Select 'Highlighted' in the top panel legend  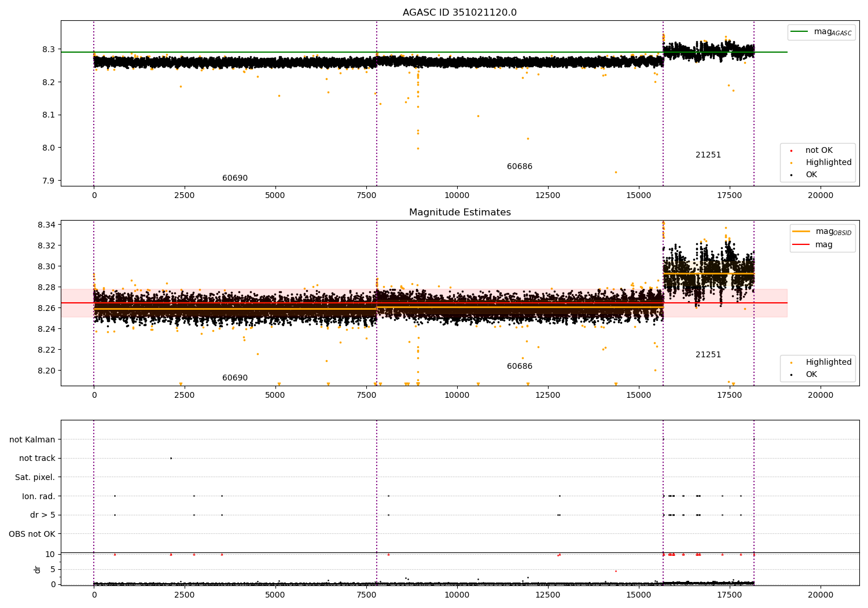829,162
